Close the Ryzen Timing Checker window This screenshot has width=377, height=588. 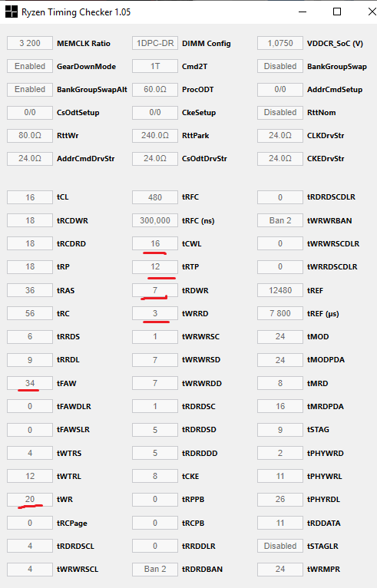[372, 12]
